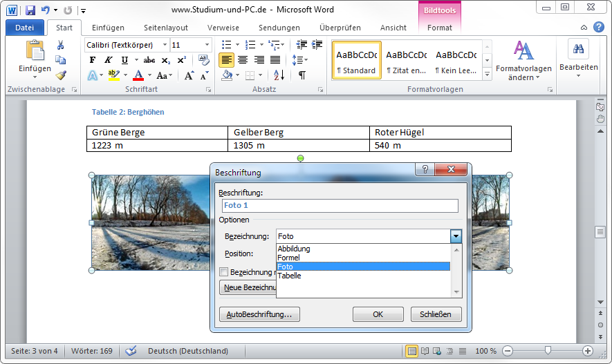612x364 pixels.
Task: Click the Undo arrow icon
Action: tap(45, 10)
